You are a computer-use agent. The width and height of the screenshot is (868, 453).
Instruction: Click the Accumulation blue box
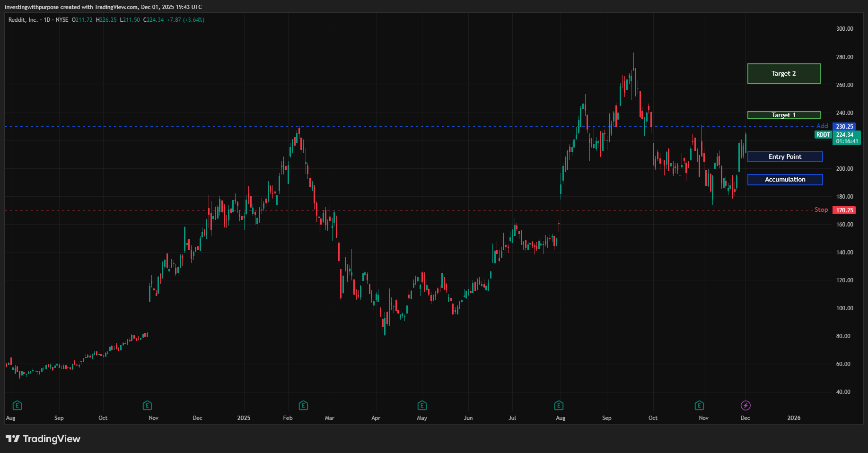coord(785,180)
